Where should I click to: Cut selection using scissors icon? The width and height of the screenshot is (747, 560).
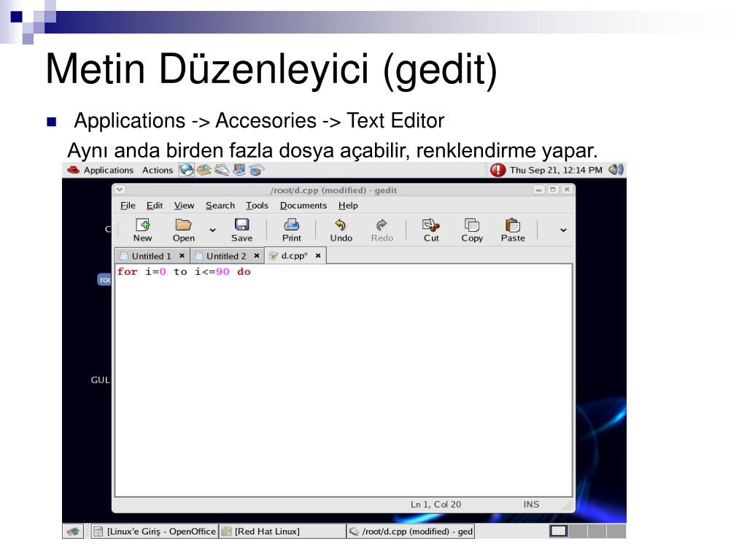click(x=431, y=230)
